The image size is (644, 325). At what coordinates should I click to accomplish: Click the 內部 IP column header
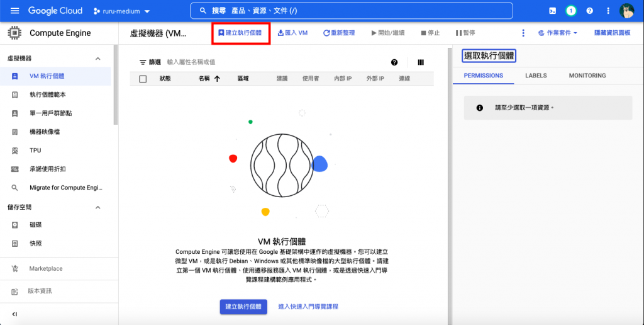(x=343, y=79)
